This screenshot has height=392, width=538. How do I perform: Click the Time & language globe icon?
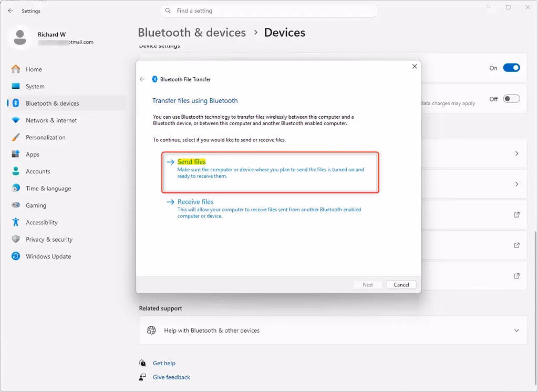[x=16, y=188]
